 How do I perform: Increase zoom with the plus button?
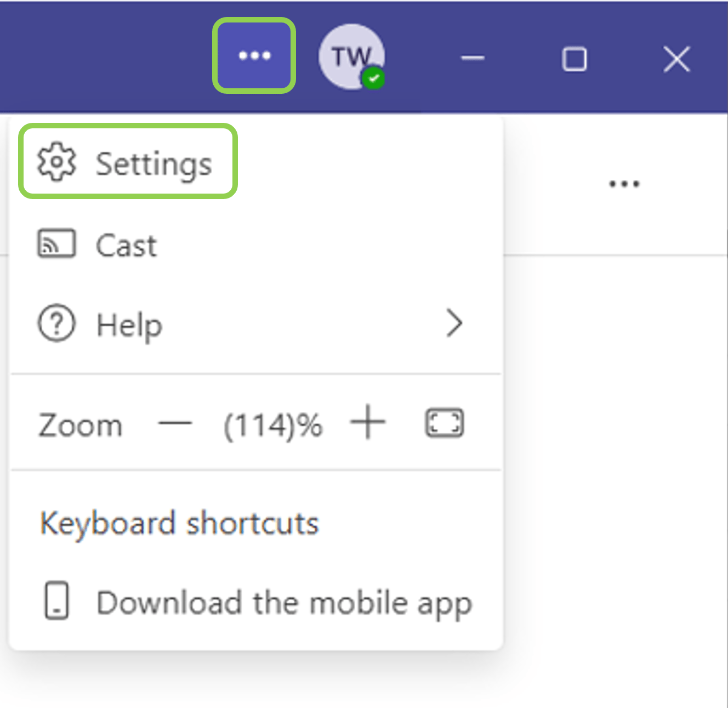pos(368,422)
